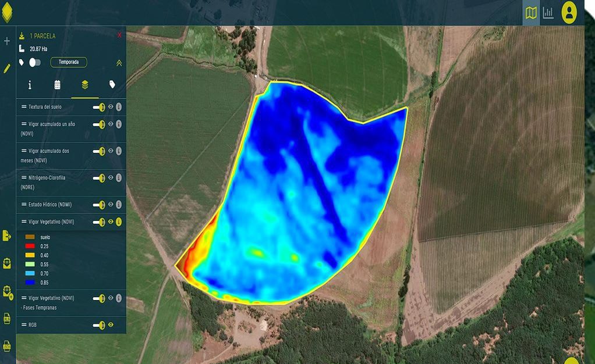The width and height of the screenshot is (595, 364).
Task: Toggle the Estado Hídrico (NDMI) layer switch
Action: pyautogui.click(x=98, y=205)
